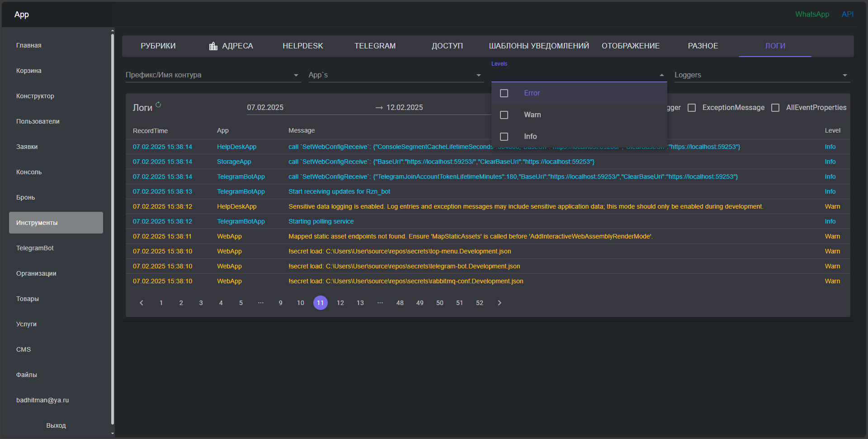This screenshot has width=868, height=439.
Task: Click the start date field 07.02.2025
Action: [265, 108]
